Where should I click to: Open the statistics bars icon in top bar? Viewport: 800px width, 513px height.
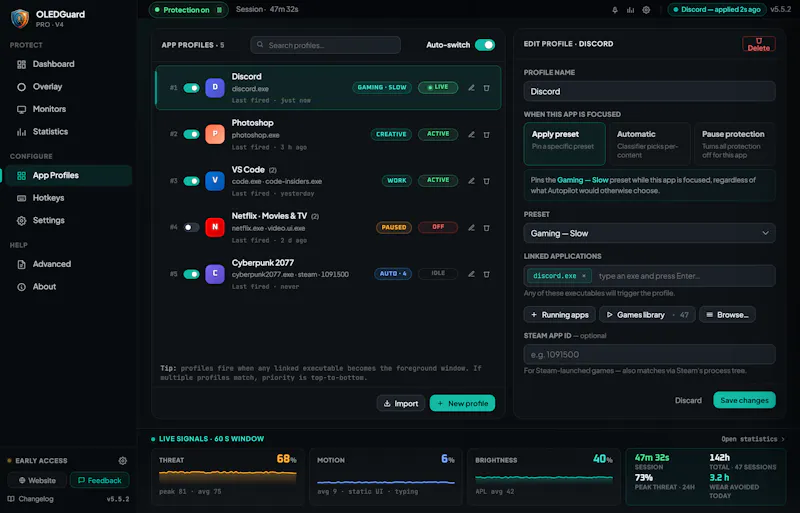click(x=631, y=10)
